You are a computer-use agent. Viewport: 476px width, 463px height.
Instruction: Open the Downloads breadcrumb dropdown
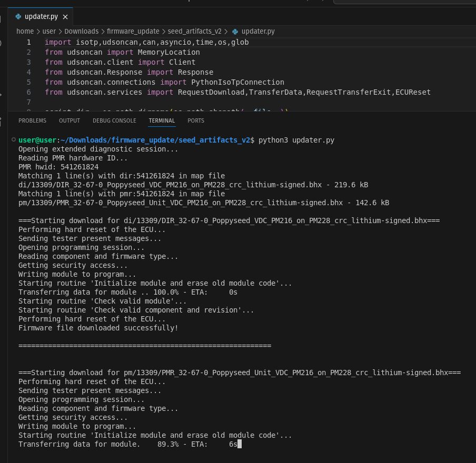(x=81, y=32)
